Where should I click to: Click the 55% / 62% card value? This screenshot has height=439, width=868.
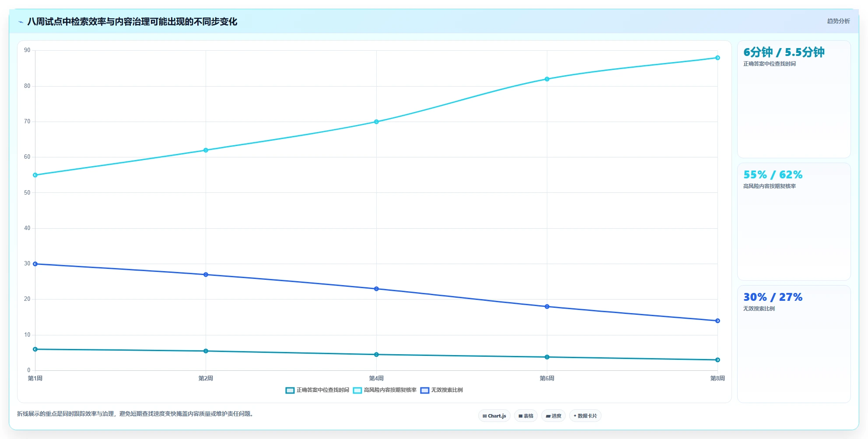click(773, 174)
